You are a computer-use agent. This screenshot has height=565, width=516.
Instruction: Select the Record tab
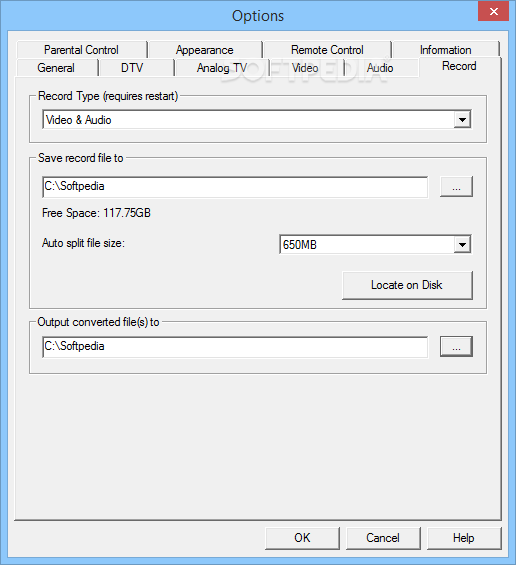coord(459,66)
